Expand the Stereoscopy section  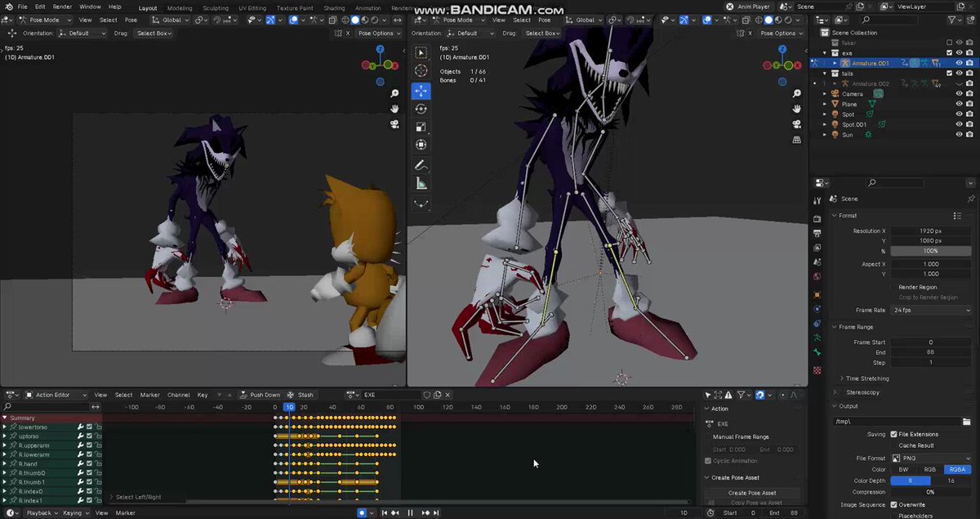pyautogui.click(x=862, y=392)
